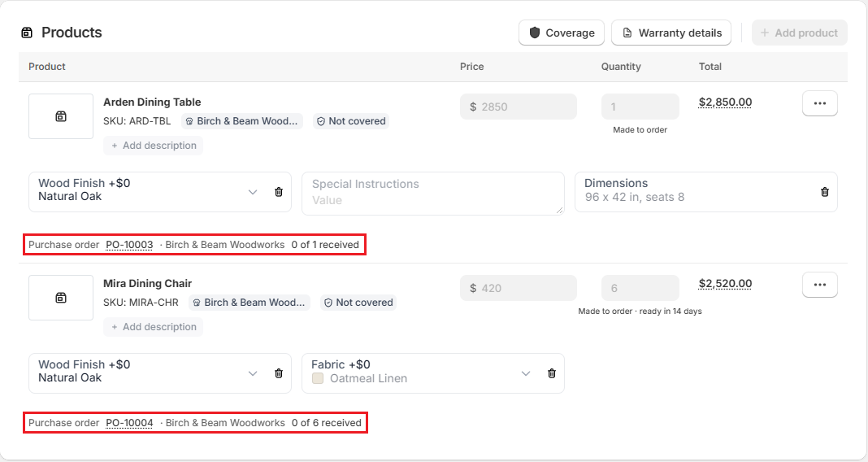Add description for Mira Dining Chair
The width and height of the screenshot is (868, 462).
coord(154,328)
